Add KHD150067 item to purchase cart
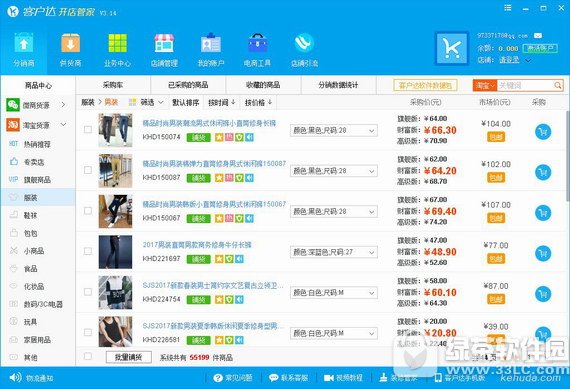The height and width of the screenshot is (389, 570). click(543, 213)
